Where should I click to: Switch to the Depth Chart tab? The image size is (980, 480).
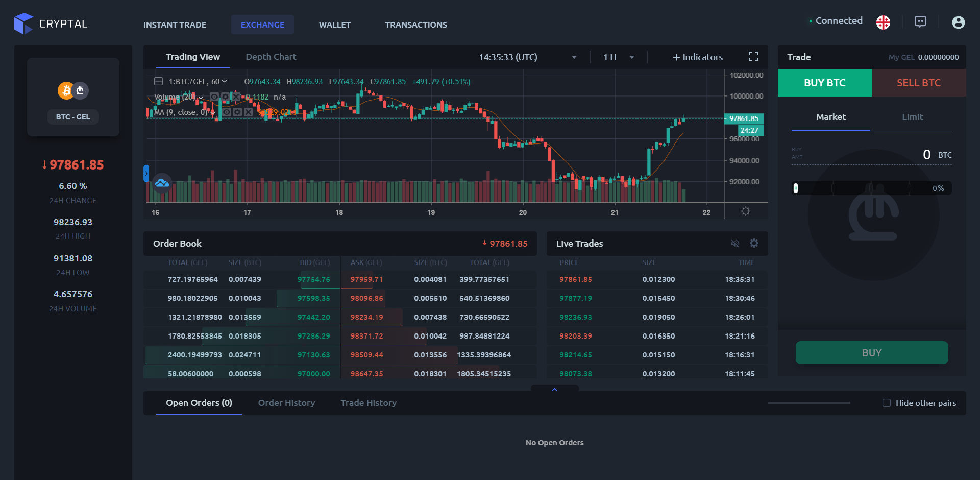(271, 57)
